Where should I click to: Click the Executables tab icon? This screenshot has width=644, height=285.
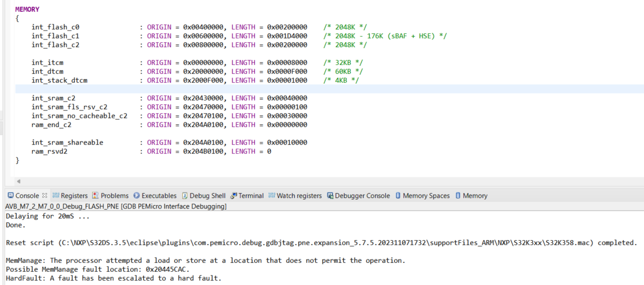[137, 196]
